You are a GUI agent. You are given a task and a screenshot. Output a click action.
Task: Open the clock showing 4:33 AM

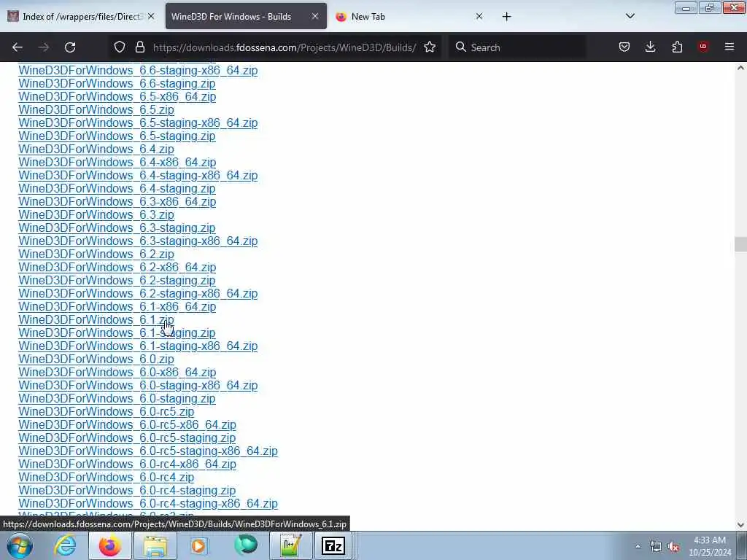pyautogui.click(x=710, y=546)
